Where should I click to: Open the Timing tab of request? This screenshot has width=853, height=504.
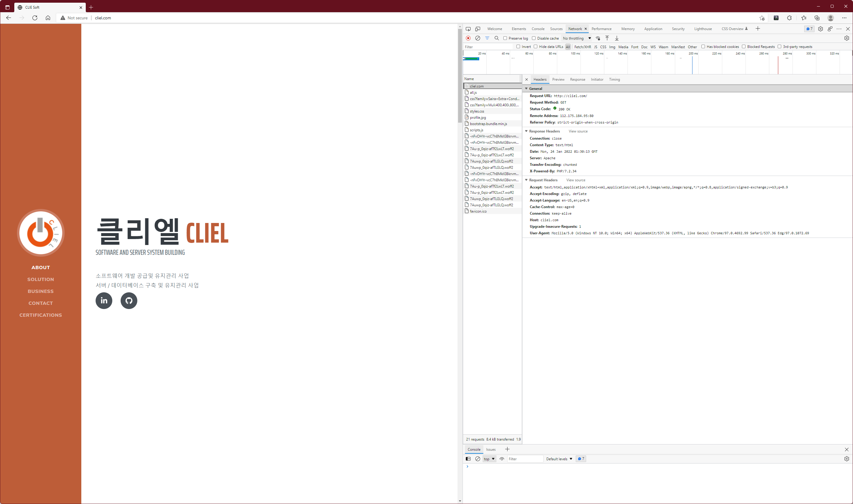pos(614,79)
